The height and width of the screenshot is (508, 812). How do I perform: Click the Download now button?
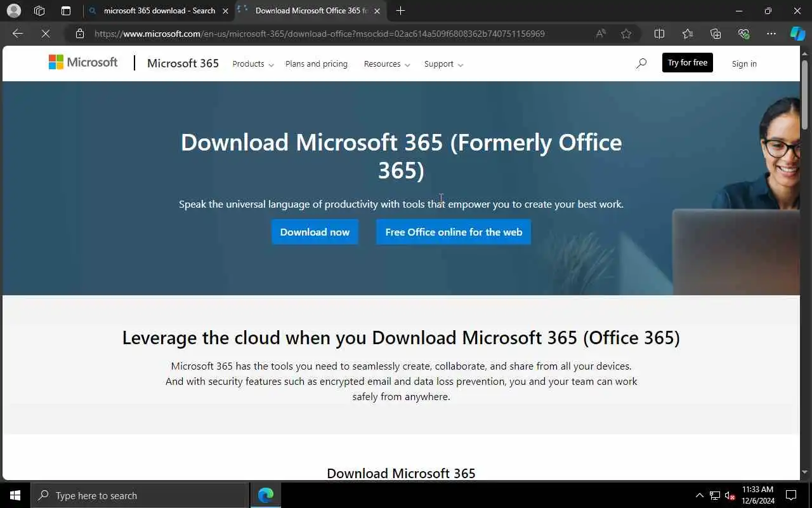coord(315,232)
